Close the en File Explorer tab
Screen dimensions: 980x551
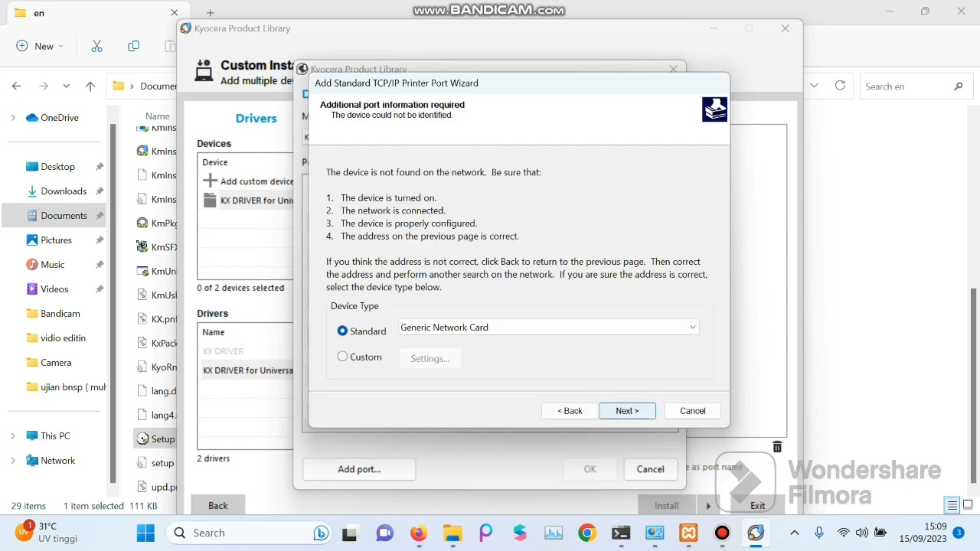[174, 13]
